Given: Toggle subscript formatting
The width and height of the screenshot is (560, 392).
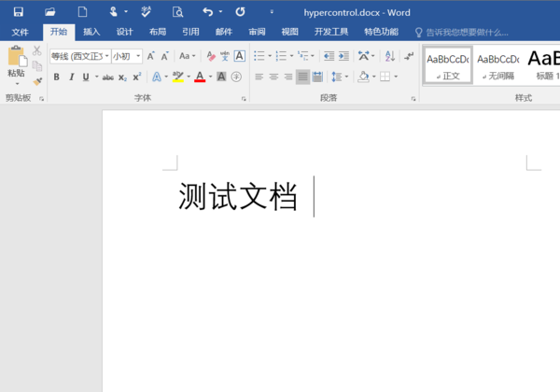Looking at the screenshot, I should (122, 77).
